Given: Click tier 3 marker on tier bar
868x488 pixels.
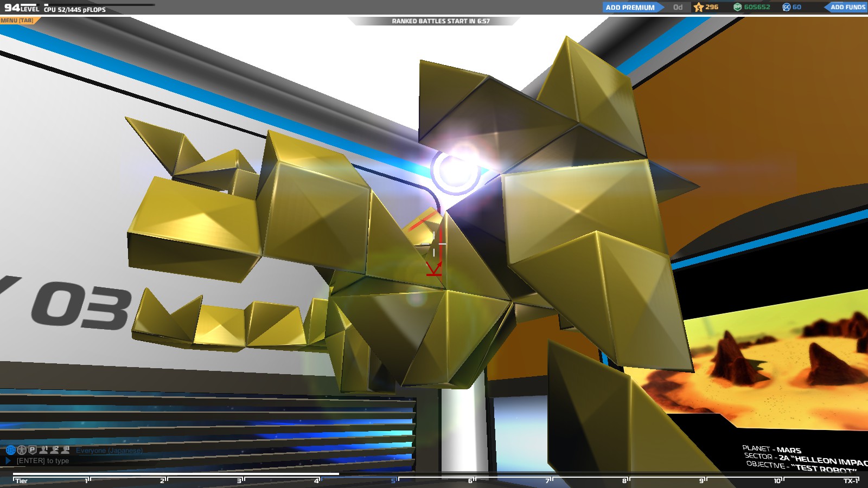Looking at the screenshot, I should [x=240, y=480].
